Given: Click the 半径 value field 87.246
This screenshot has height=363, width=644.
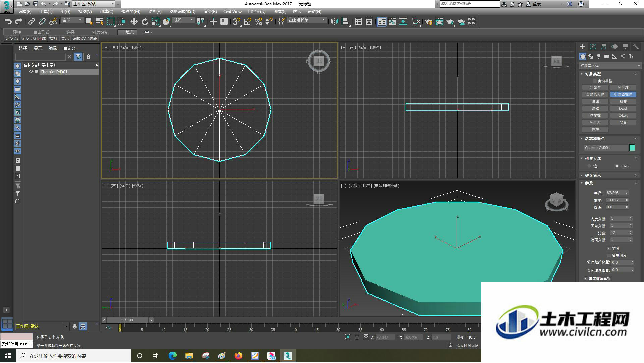Looking at the screenshot, I should click(615, 193).
